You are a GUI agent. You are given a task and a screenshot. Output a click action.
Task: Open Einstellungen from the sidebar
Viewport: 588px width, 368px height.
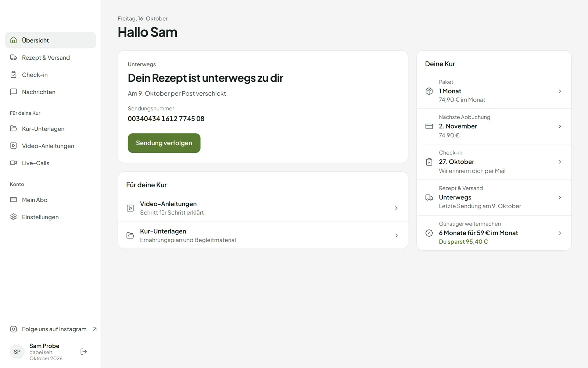pyautogui.click(x=50, y=217)
